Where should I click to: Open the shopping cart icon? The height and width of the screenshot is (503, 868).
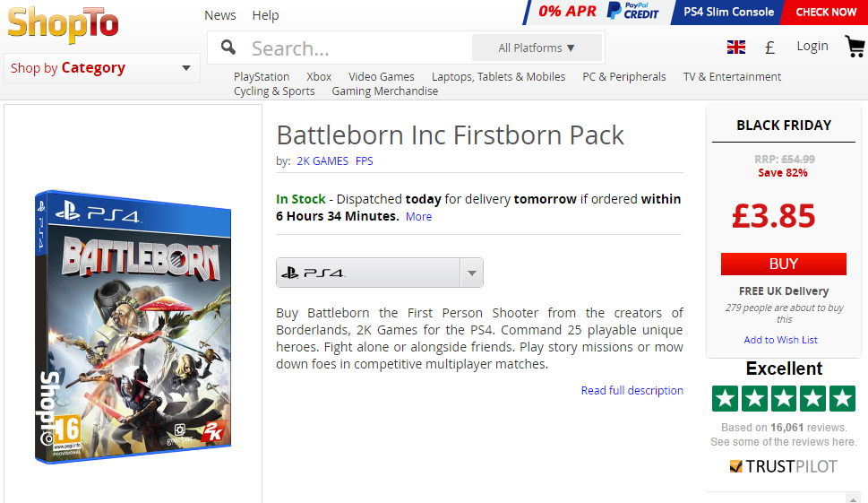tap(854, 47)
